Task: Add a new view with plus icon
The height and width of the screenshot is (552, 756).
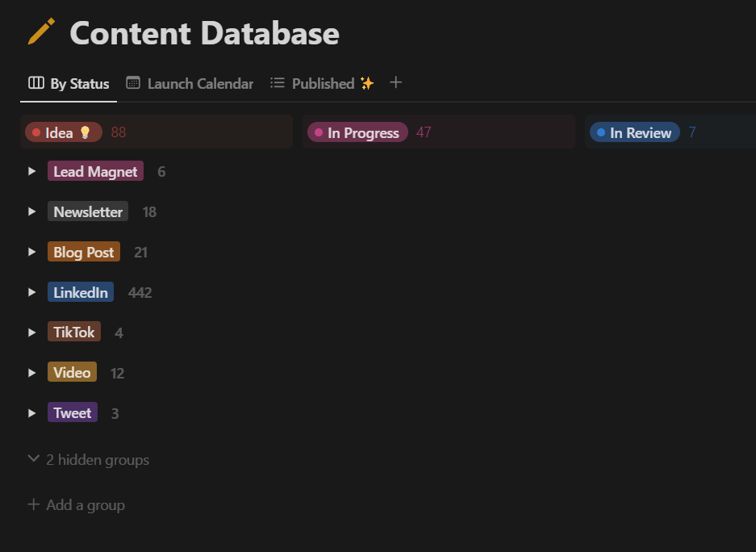Action: pyautogui.click(x=396, y=82)
